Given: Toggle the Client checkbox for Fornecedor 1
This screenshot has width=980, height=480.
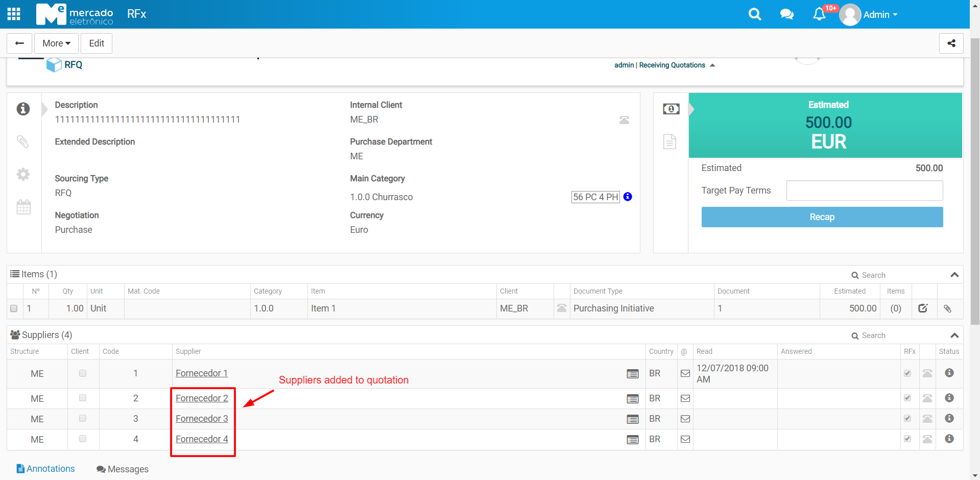Looking at the screenshot, I should click(x=83, y=373).
